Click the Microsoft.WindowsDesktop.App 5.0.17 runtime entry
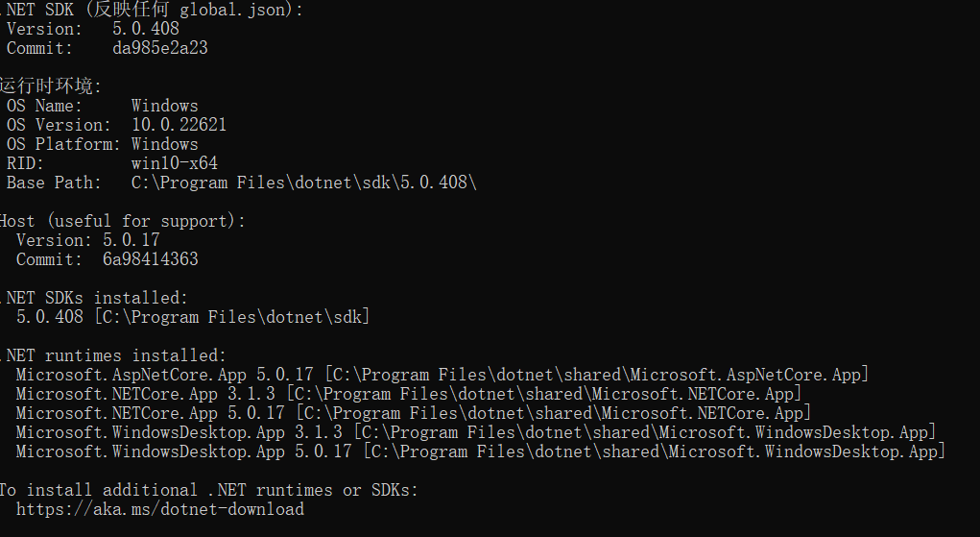This screenshot has height=537, width=980. [183, 452]
